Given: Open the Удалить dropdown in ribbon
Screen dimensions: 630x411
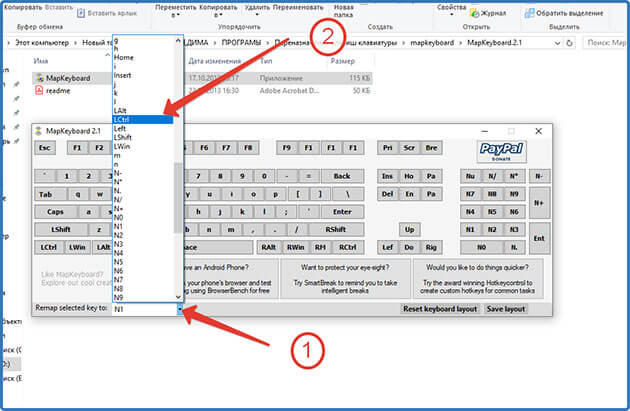Looking at the screenshot, I should click(258, 11).
